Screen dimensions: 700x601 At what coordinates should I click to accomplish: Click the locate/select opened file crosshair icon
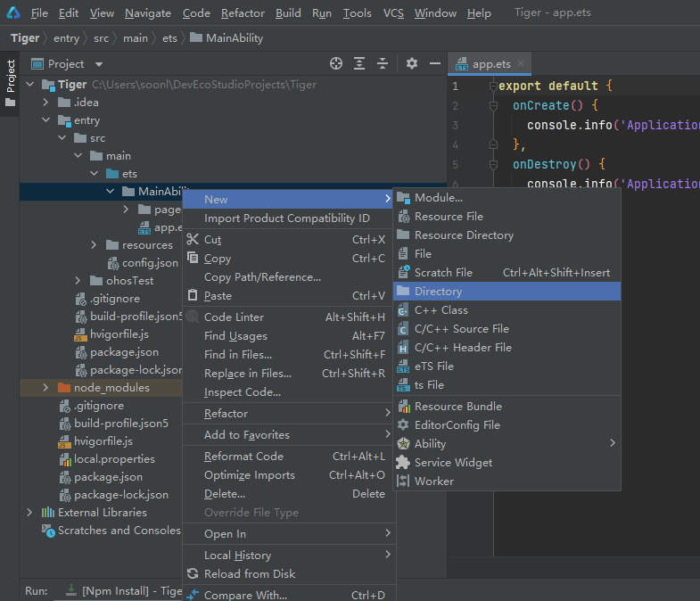point(336,64)
